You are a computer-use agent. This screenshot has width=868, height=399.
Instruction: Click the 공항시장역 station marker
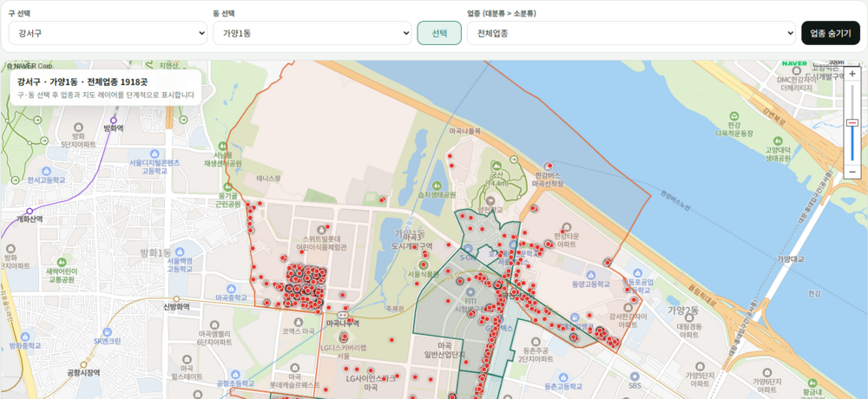click(x=83, y=365)
